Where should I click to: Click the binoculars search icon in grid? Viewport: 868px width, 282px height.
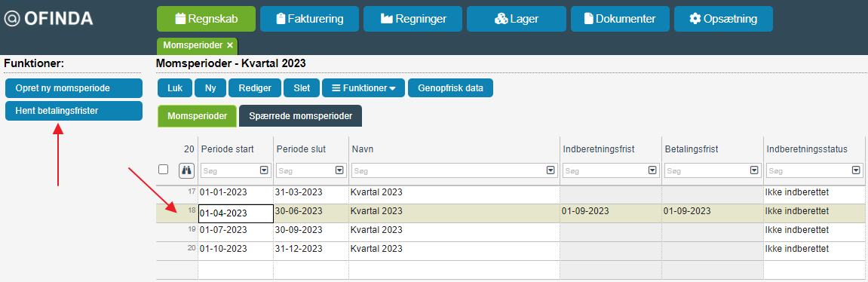pyautogui.click(x=186, y=170)
